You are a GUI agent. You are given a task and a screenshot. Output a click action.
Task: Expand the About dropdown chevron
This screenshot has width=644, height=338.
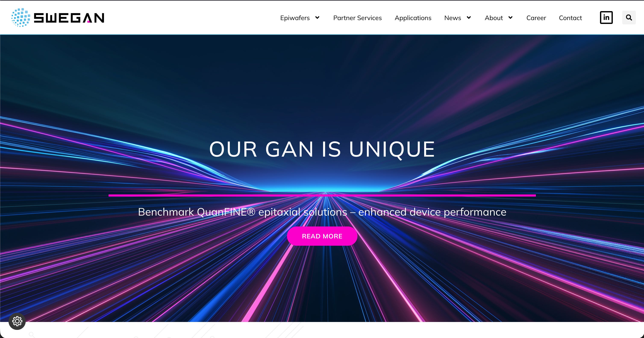pyautogui.click(x=510, y=18)
